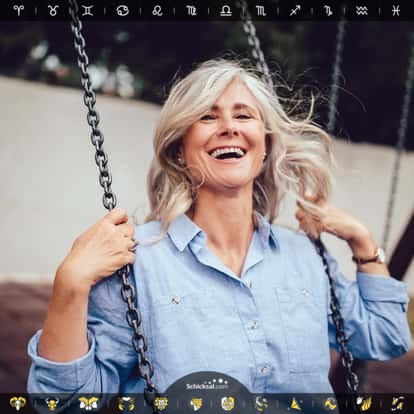Choose the golden twins Gemini illustration
The width and height of the screenshot is (414, 414).
(89, 403)
